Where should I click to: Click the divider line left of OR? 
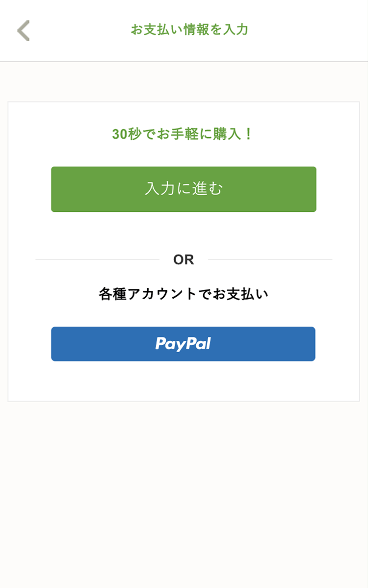click(x=98, y=259)
